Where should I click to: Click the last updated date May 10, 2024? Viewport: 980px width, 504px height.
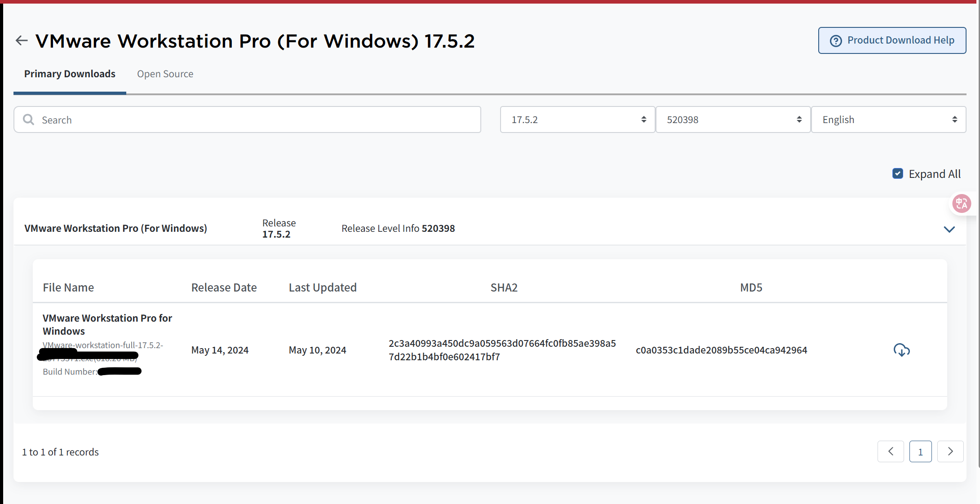[317, 350]
